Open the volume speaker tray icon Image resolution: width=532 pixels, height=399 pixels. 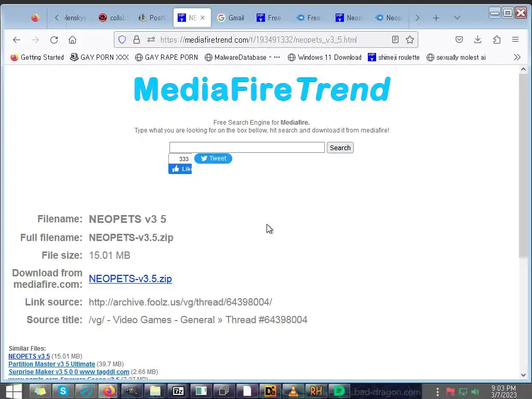click(475, 392)
